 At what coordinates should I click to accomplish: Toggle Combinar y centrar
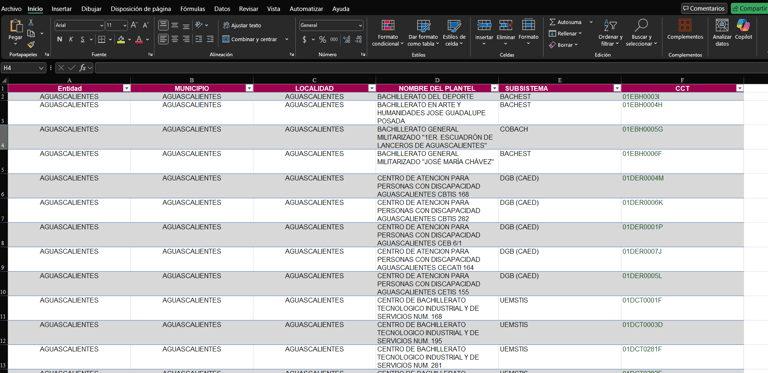coord(250,39)
